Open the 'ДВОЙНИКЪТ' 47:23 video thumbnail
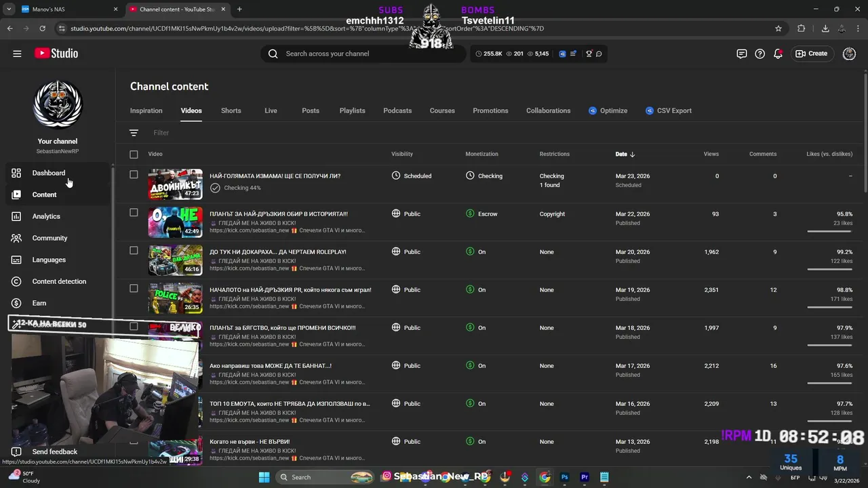This screenshot has width=868, height=488. click(175, 184)
